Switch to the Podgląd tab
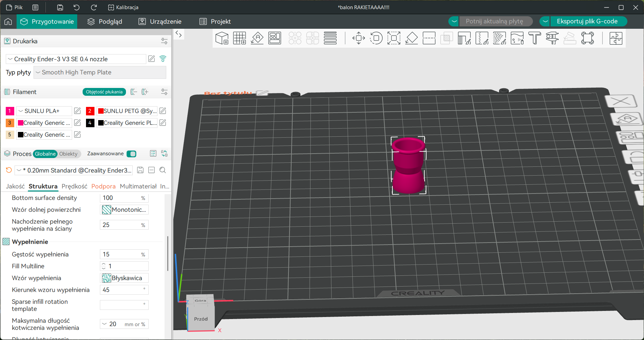Image resolution: width=644 pixels, height=340 pixels. click(105, 22)
